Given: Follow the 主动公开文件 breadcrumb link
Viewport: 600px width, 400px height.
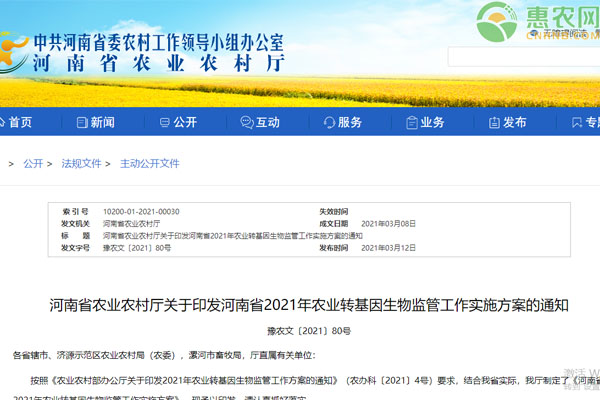Looking at the screenshot, I should (x=150, y=164).
